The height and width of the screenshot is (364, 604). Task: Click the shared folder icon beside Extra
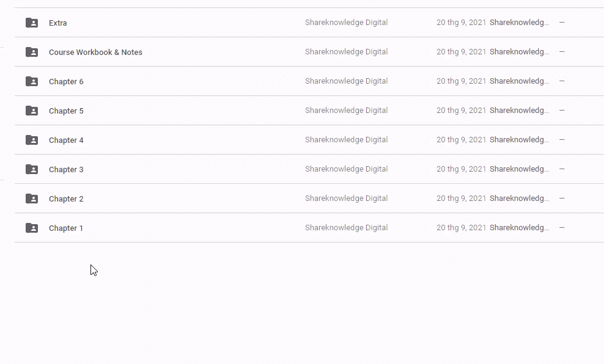(x=32, y=23)
